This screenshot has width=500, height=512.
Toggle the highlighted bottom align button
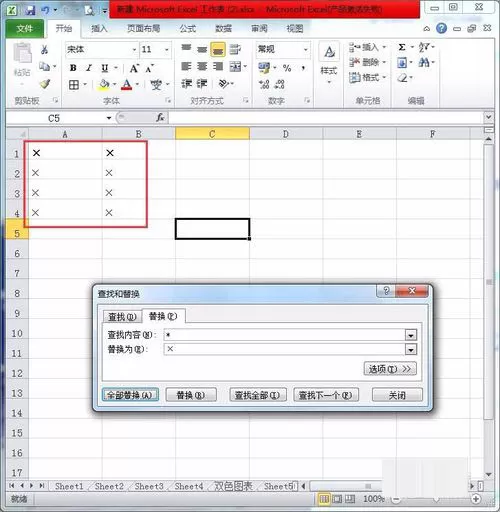218,50
